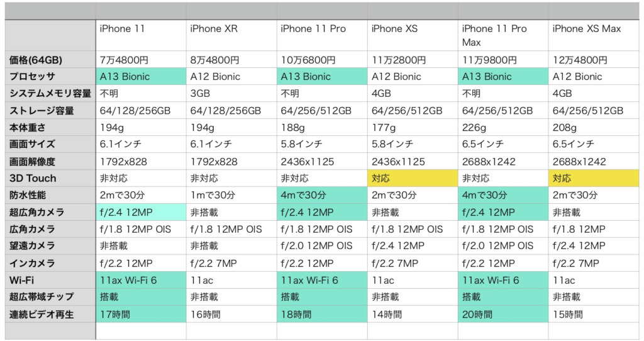The image size is (644, 341).
Task: Select the iPhone 11 column header cell
Action: tap(141, 35)
